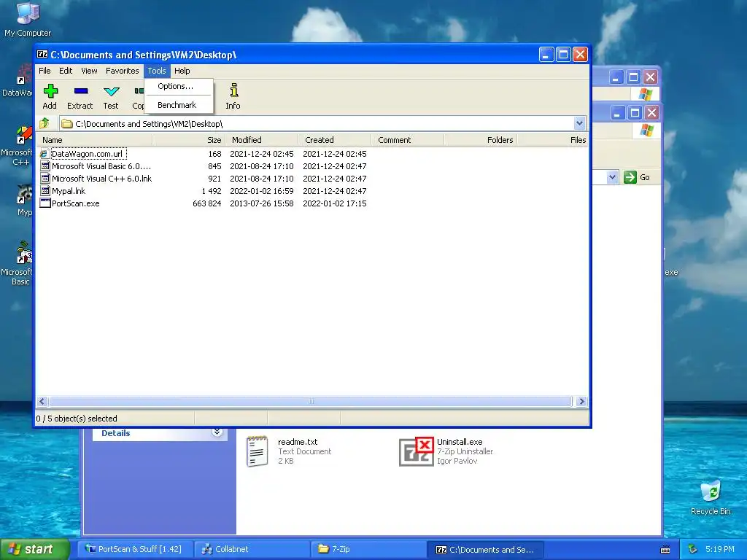
Task: Click Uninstall.exe icon in the Explorer window
Action: (x=417, y=452)
